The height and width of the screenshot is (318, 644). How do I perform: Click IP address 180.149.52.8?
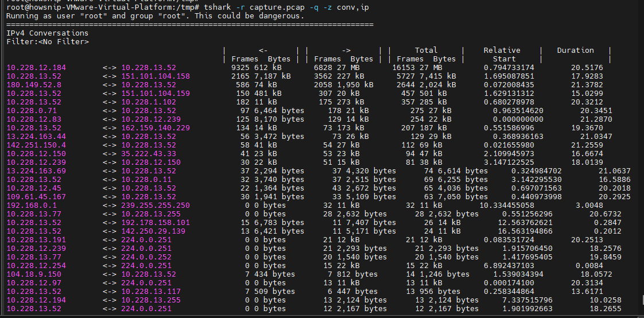pos(34,85)
